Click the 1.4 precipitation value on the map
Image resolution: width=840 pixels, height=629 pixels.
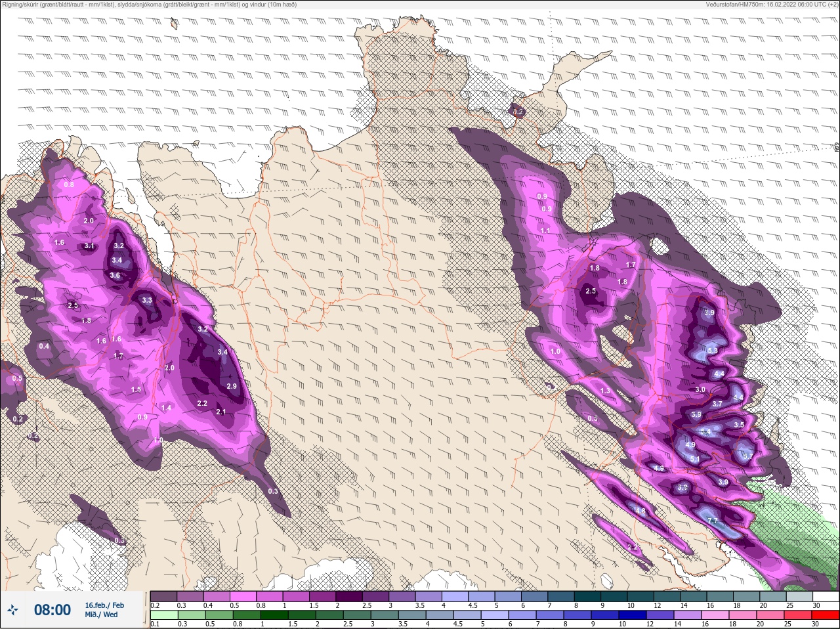pyautogui.click(x=166, y=408)
